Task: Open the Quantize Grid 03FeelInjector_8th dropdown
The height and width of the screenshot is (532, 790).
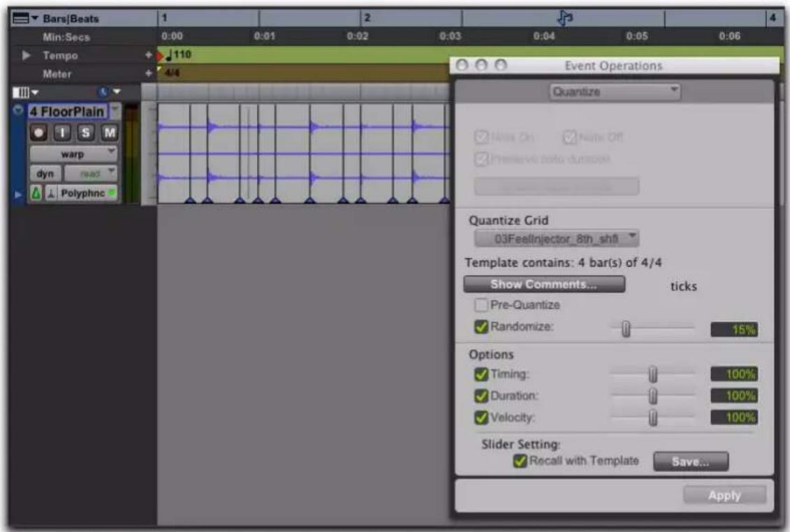Action: point(557,238)
